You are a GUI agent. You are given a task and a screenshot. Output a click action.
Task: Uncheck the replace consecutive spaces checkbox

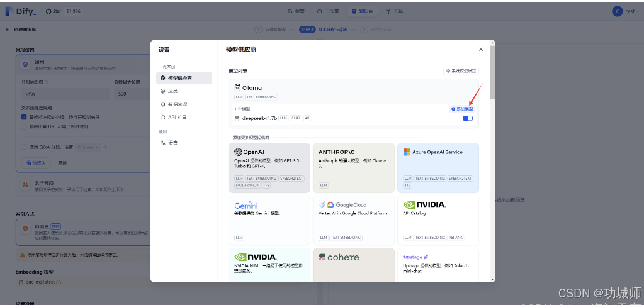coord(24,117)
